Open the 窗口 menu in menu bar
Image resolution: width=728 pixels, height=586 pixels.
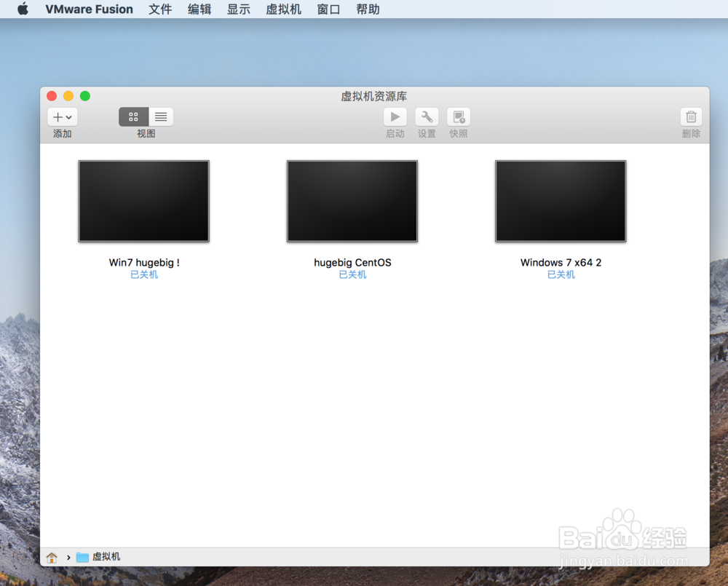pos(328,9)
